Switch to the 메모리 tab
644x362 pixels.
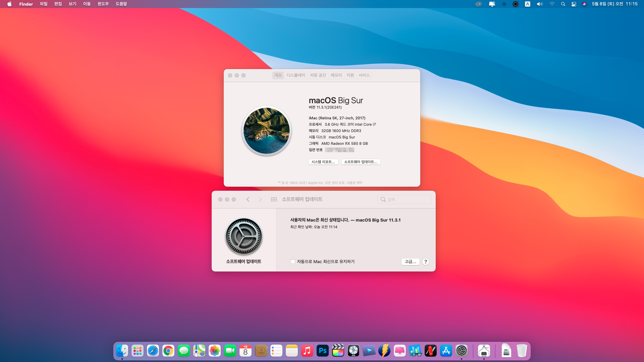[336, 75]
